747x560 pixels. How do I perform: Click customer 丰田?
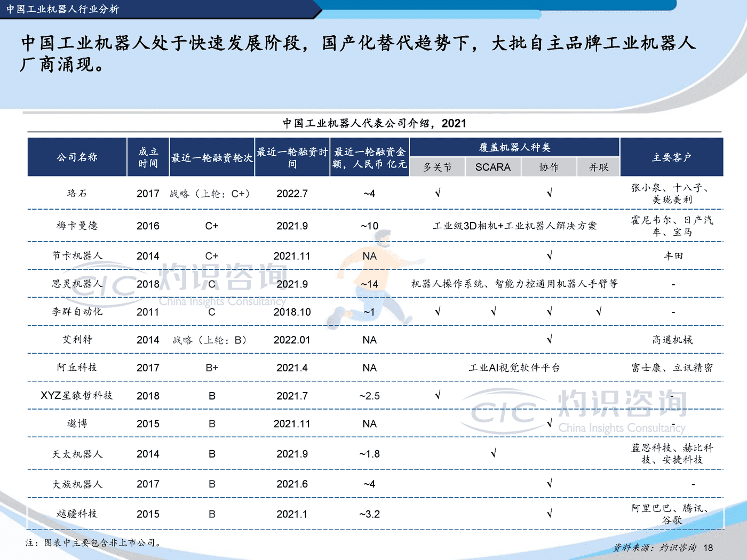pyautogui.click(x=673, y=256)
